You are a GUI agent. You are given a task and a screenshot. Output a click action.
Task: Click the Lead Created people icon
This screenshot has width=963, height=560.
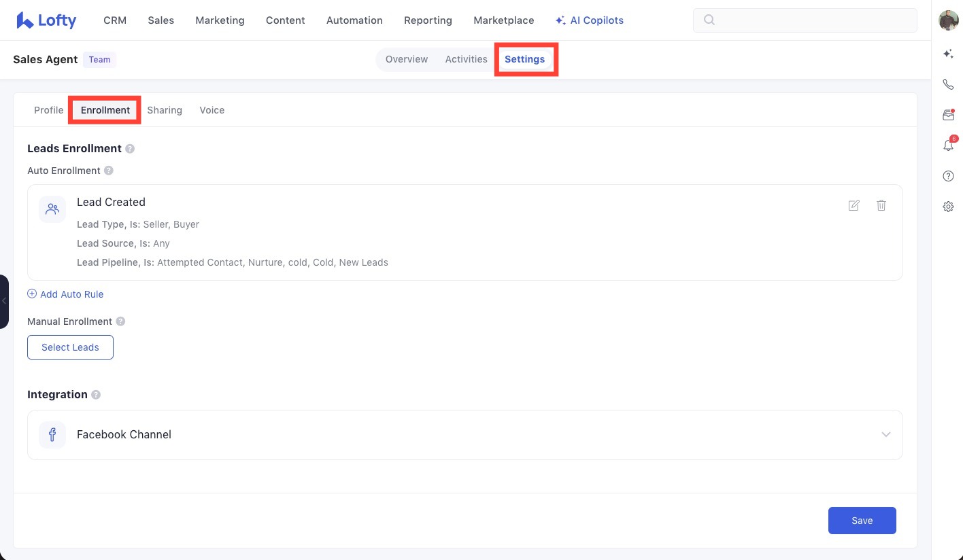pyautogui.click(x=52, y=209)
